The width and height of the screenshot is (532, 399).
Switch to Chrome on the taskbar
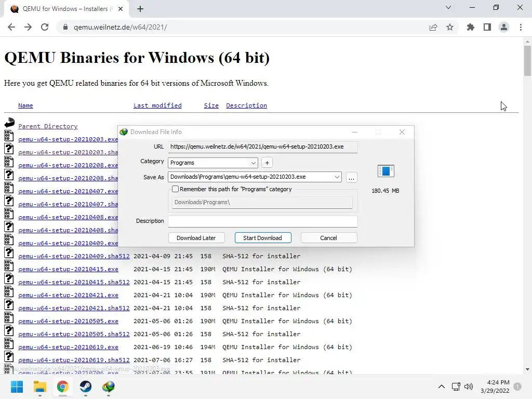62,387
